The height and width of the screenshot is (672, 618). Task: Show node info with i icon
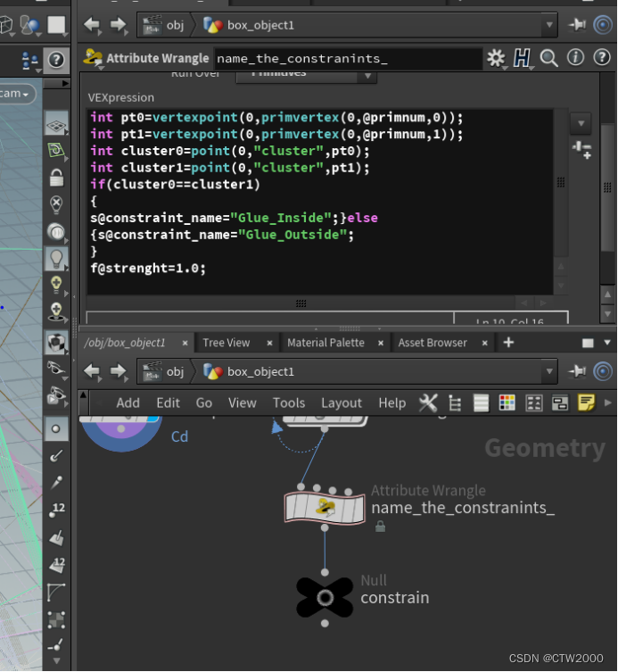point(575,57)
